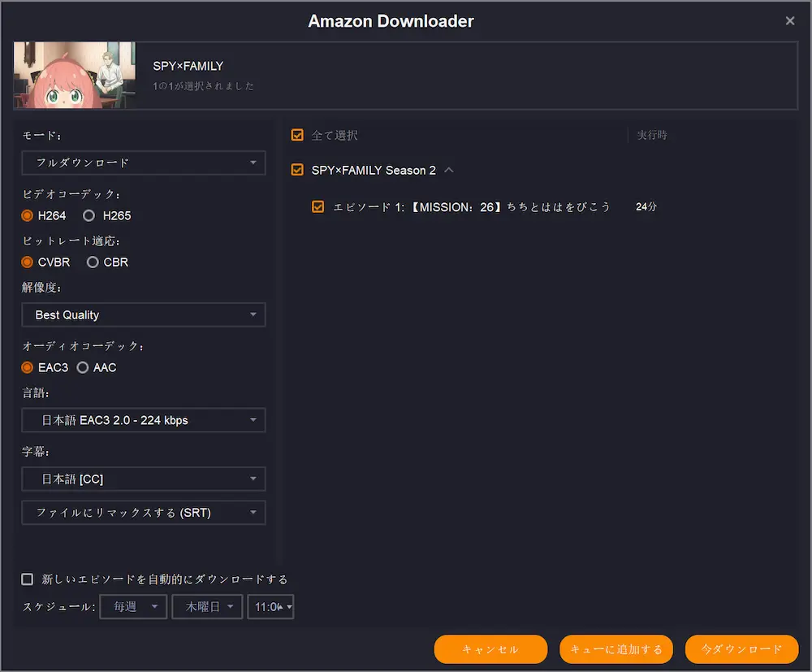Viewport: 812px width, 672px height.
Task: Open the 日本語 EAC3 2.0 language dropdown
Action: tap(144, 420)
